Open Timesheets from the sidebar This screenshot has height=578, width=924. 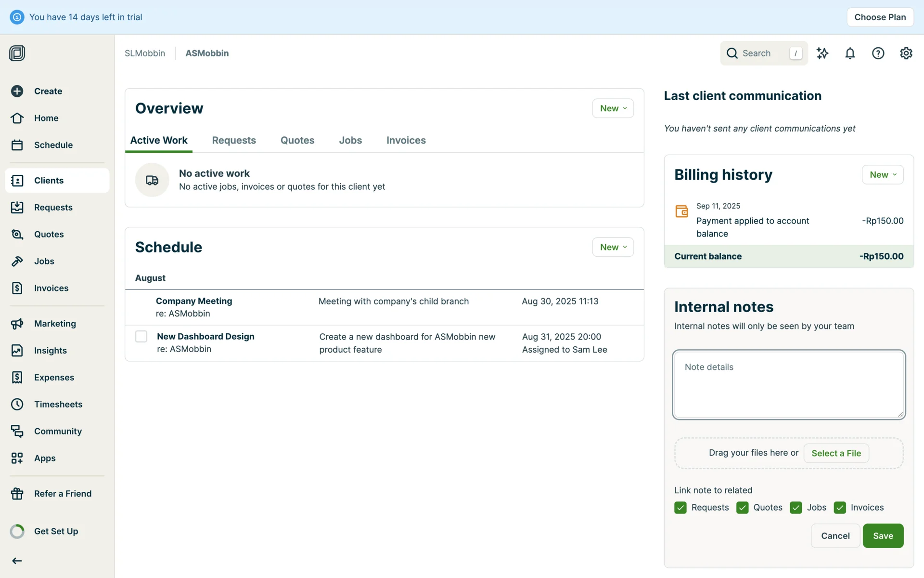(58, 404)
